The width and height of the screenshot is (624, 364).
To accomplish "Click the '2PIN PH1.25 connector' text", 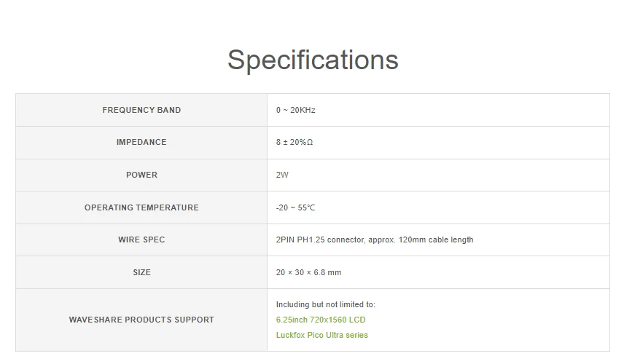I will click(319, 240).
